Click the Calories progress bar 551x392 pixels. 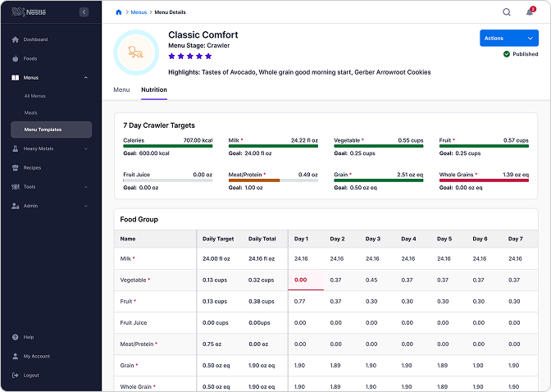coord(167,146)
